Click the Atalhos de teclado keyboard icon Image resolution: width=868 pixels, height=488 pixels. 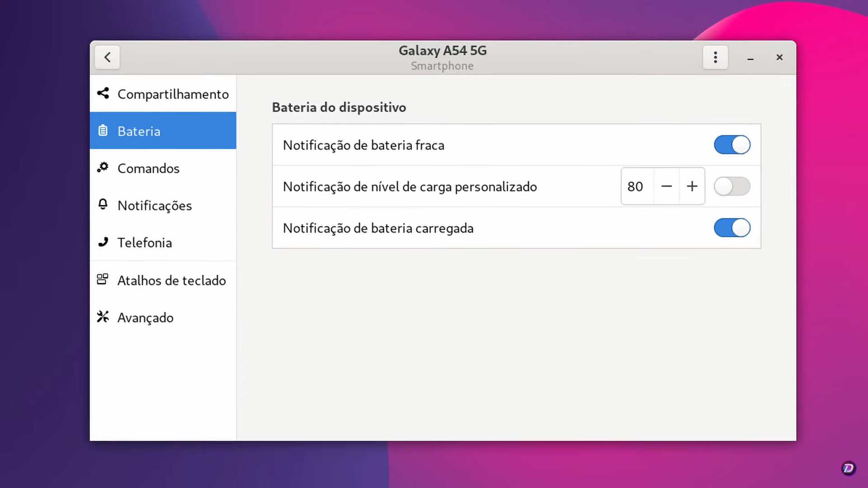pos(103,280)
